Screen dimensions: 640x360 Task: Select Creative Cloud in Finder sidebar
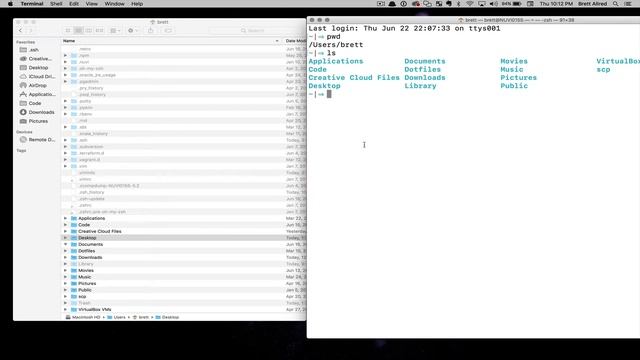click(36, 59)
